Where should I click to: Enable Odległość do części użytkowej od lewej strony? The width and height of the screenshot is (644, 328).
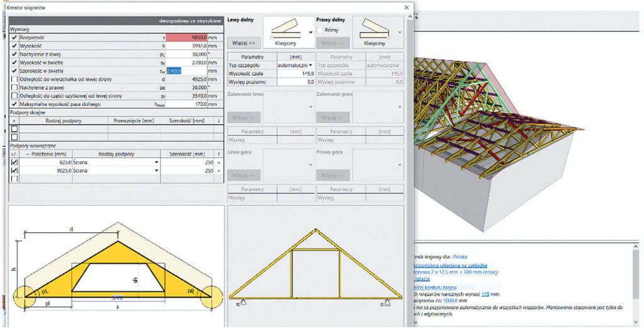coord(14,96)
